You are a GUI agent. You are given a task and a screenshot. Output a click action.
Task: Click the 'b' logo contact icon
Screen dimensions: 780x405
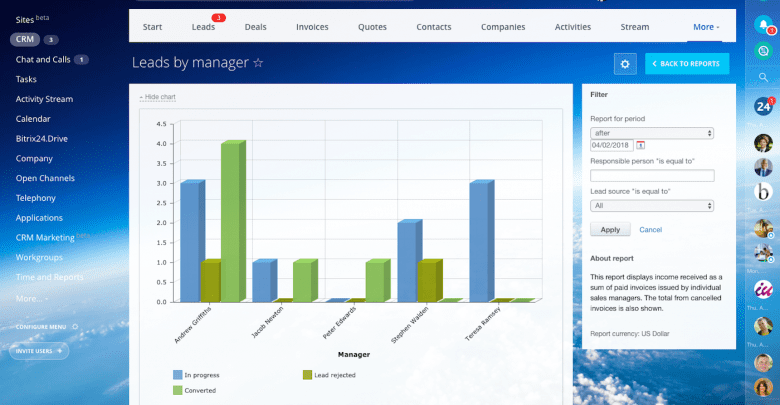[x=763, y=192]
